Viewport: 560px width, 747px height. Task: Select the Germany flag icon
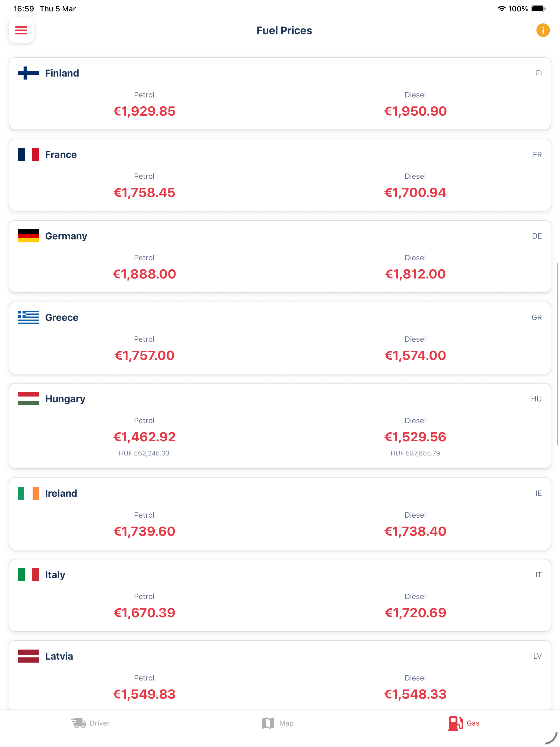[28, 236]
